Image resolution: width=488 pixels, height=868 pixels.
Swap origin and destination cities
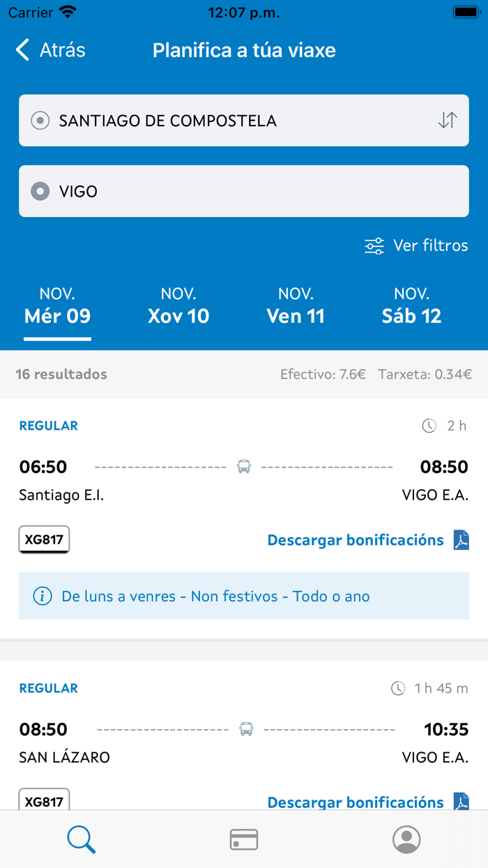447,120
